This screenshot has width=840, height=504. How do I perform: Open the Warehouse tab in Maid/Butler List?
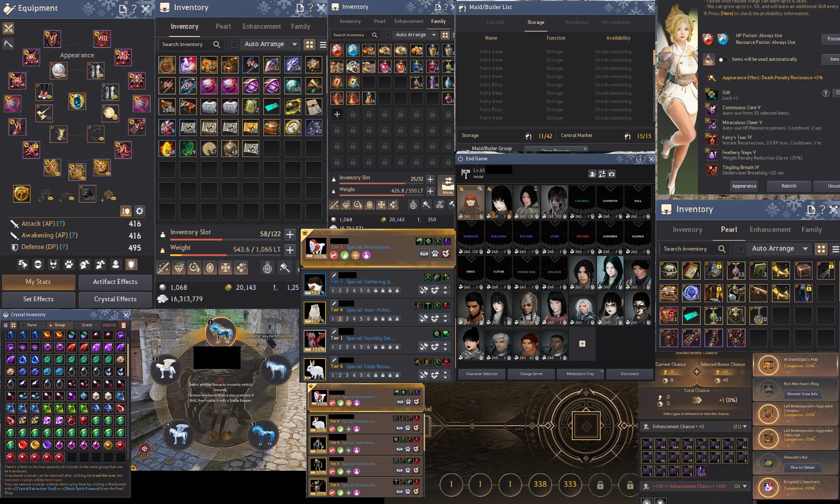tap(577, 22)
